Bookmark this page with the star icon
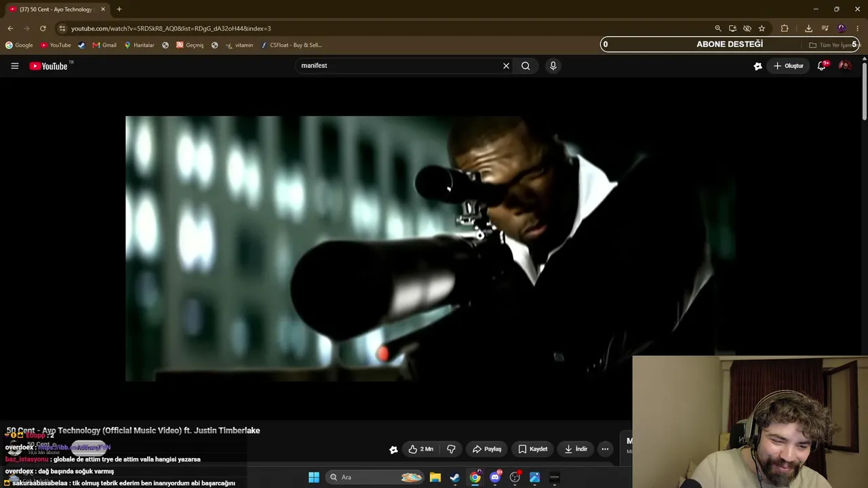The image size is (868, 488). coord(762,28)
